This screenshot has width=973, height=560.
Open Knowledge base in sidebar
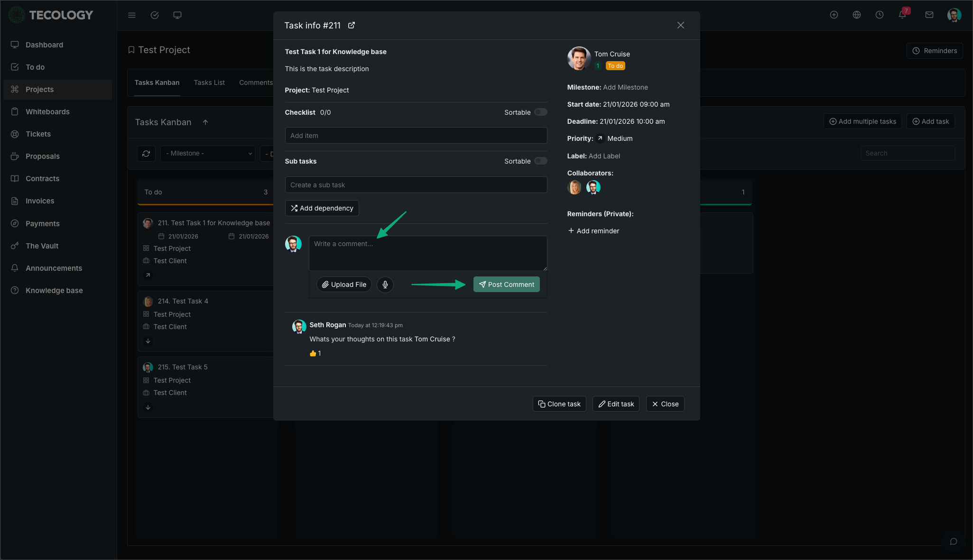pyautogui.click(x=54, y=291)
